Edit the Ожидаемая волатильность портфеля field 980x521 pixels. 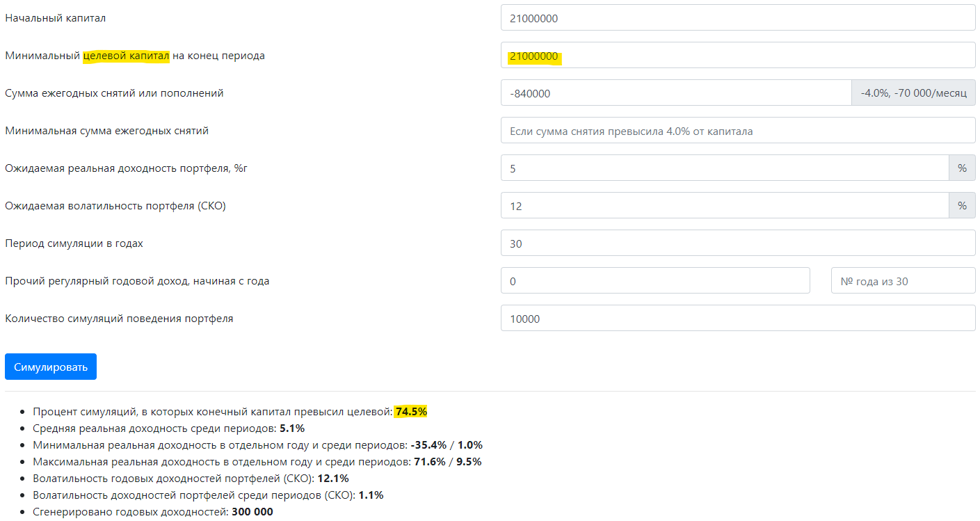pyautogui.click(x=725, y=206)
